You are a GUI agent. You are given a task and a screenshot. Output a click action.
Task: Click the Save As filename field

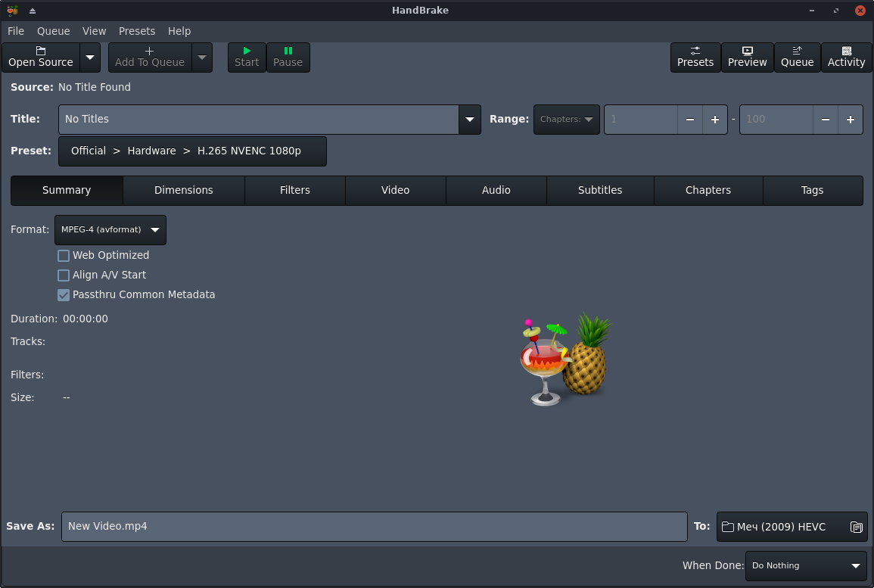tap(374, 527)
